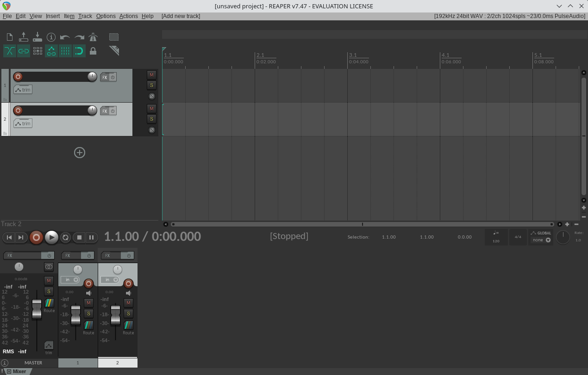The width and height of the screenshot is (588, 375).
Task: Click the transport Stop button
Action: click(79, 237)
